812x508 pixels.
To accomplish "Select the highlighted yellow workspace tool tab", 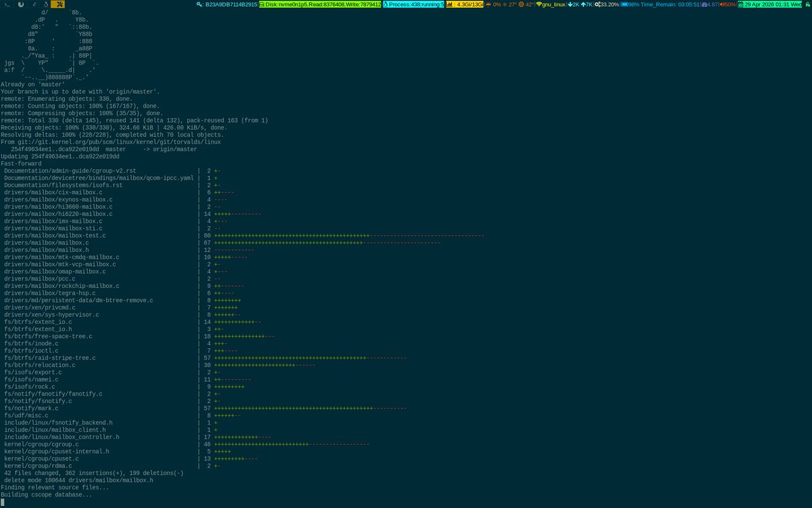I will tap(58, 4).
